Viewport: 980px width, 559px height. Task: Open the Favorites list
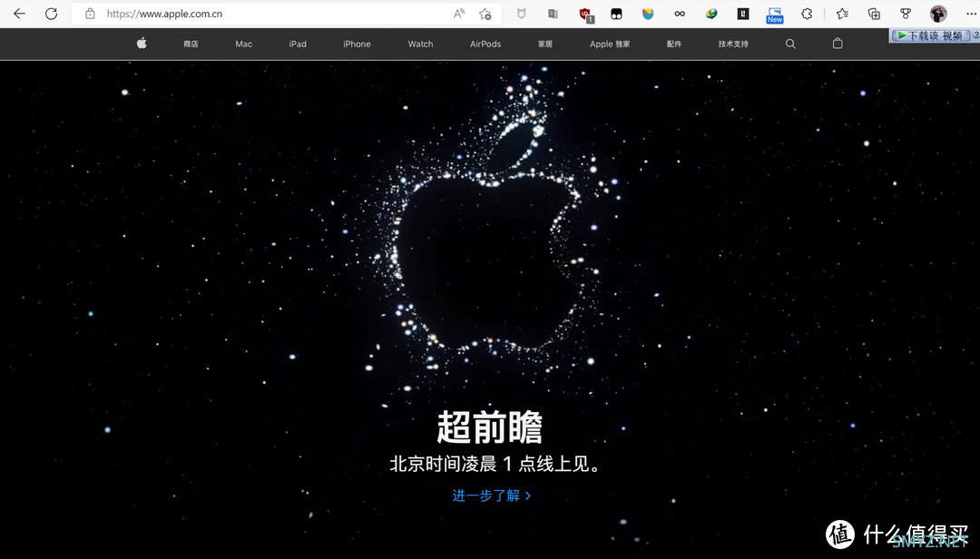842,14
